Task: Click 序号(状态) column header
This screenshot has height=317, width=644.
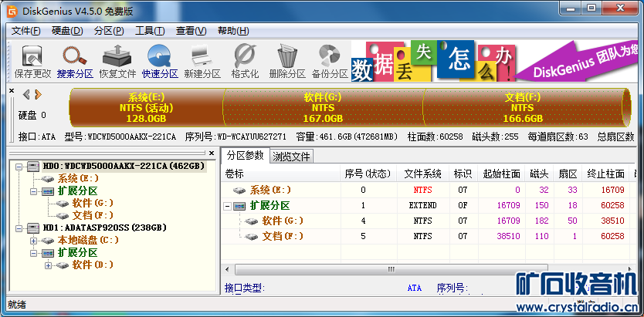Action: [x=369, y=174]
